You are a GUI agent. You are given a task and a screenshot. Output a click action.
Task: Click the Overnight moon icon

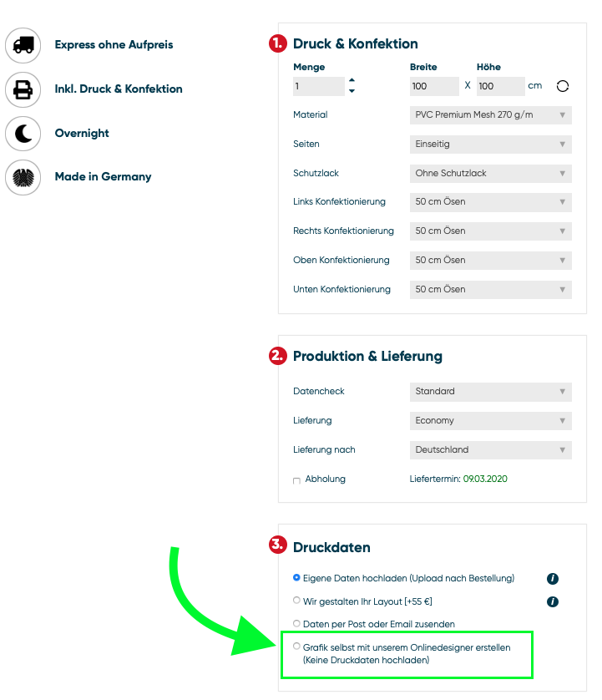click(x=23, y=134)
